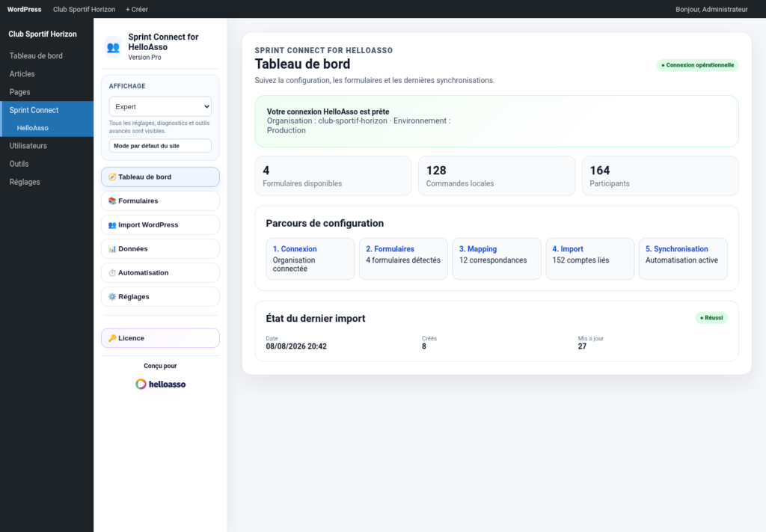Open step 3. Mapping card
The height and width of the screenshot is (532, 766).
(x=497, y=259)
